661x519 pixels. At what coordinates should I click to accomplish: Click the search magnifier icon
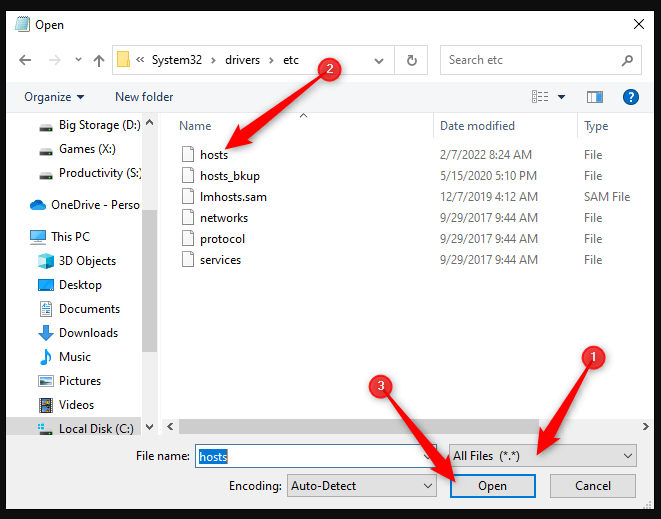tap(627, 60)
